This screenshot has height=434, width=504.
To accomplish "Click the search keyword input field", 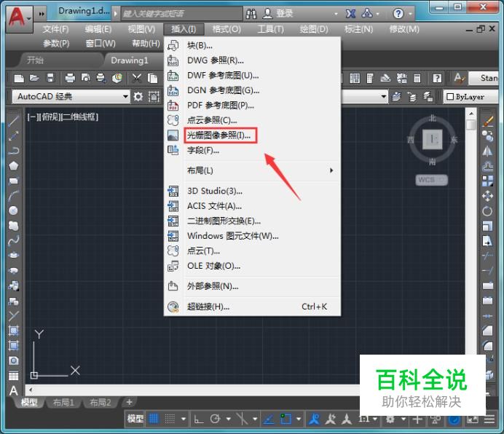I will pos(181,14).
